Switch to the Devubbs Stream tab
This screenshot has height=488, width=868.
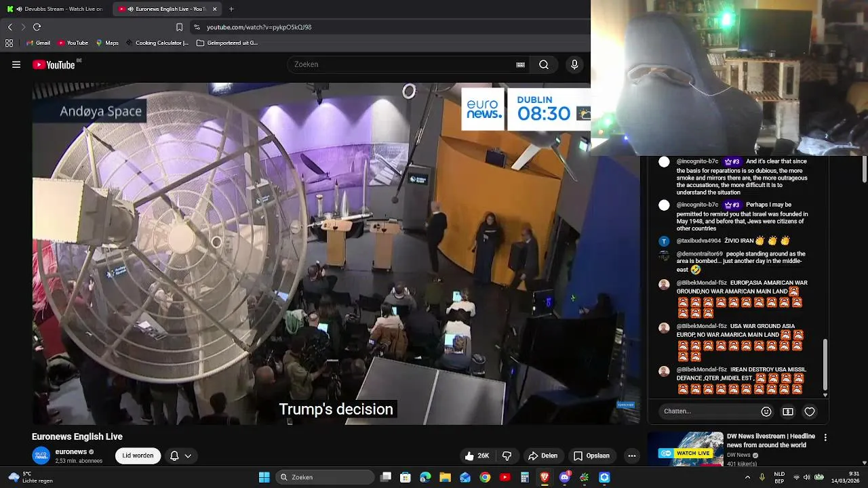point(56,9)
